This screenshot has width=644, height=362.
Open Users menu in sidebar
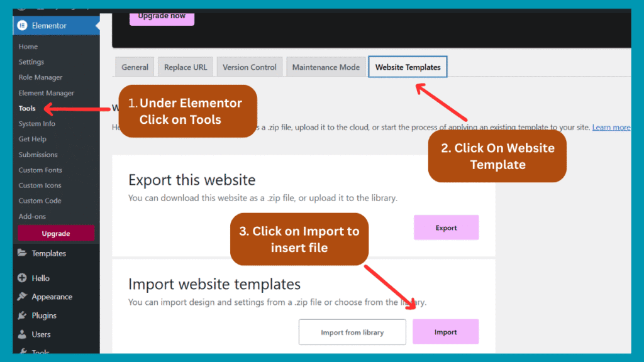[x=41, y=334]
